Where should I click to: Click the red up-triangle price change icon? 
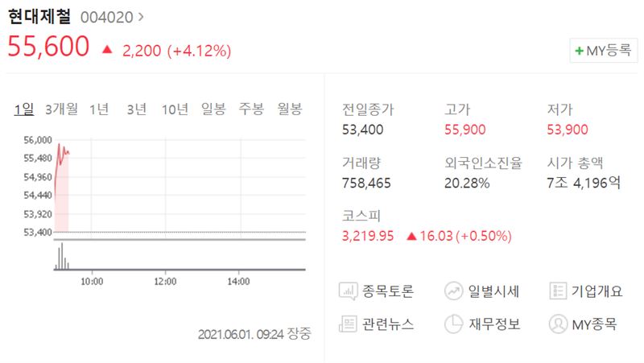[x=107, y=50]
